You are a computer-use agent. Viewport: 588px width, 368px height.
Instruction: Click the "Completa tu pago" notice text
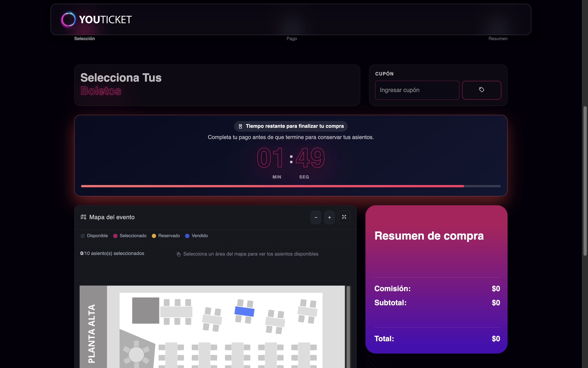click(291, 137)
